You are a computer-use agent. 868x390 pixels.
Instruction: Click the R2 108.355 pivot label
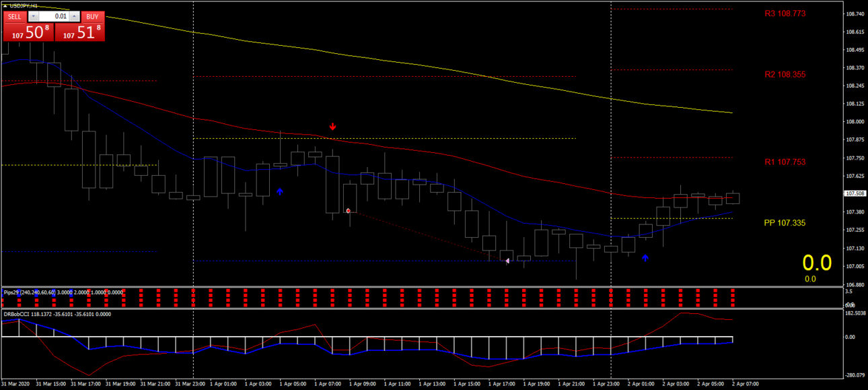(785, 75)
